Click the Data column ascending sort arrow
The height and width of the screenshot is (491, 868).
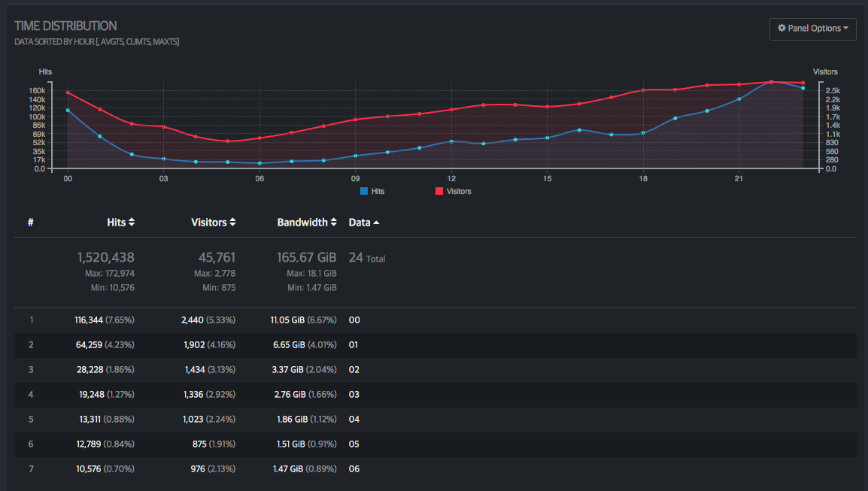point(376,223)
